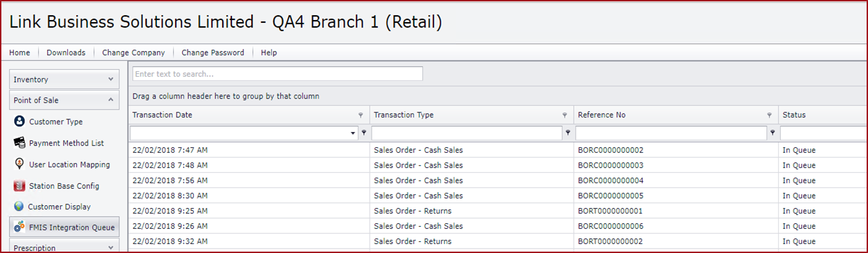The image size is (868, 253).
Task: Click the Change Password menu link
Action: click(x=213, y=53)
